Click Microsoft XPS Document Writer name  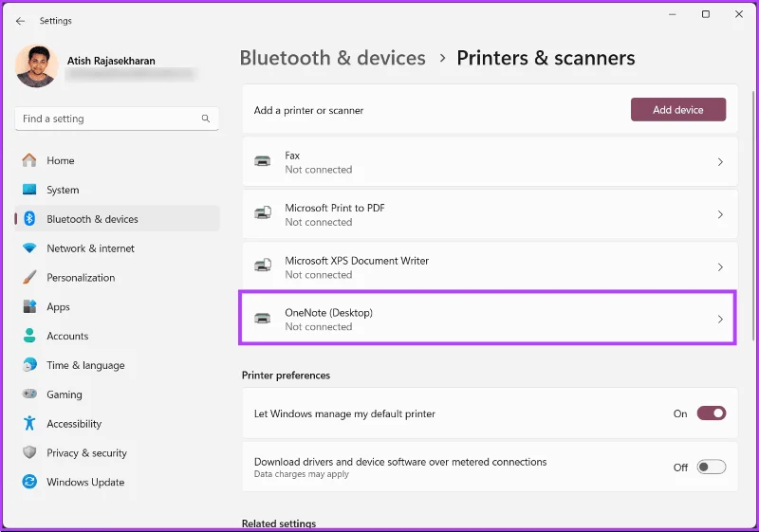click(357, 261)
